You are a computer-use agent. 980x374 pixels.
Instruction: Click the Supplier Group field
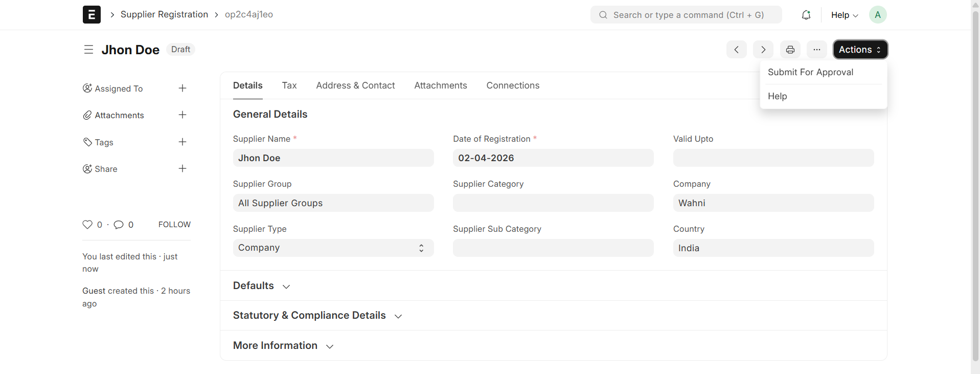point(333,203)
